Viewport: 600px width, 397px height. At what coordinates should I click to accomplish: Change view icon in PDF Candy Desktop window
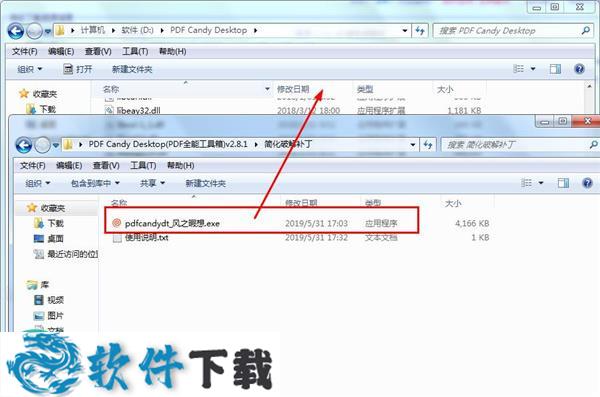pyautogui.click(x=518, y=69)
